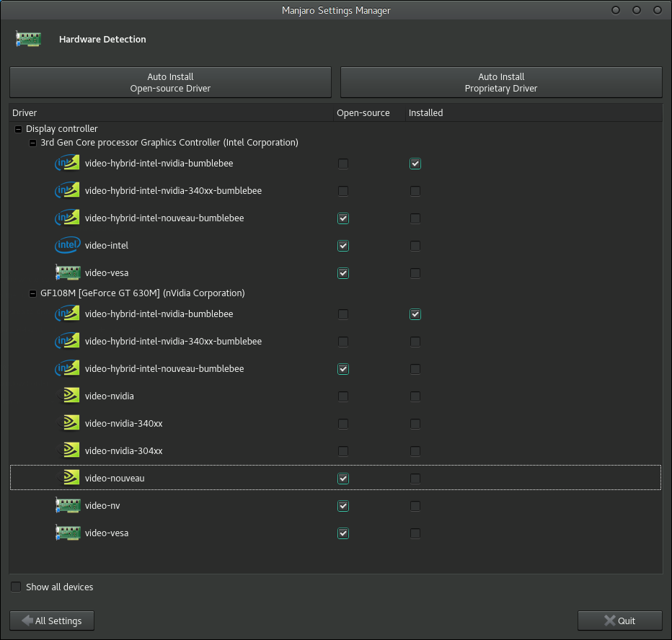Click Auto Install Open-source Driver button
Viewport: 672px width, 640px height.
tap(171, 82)
